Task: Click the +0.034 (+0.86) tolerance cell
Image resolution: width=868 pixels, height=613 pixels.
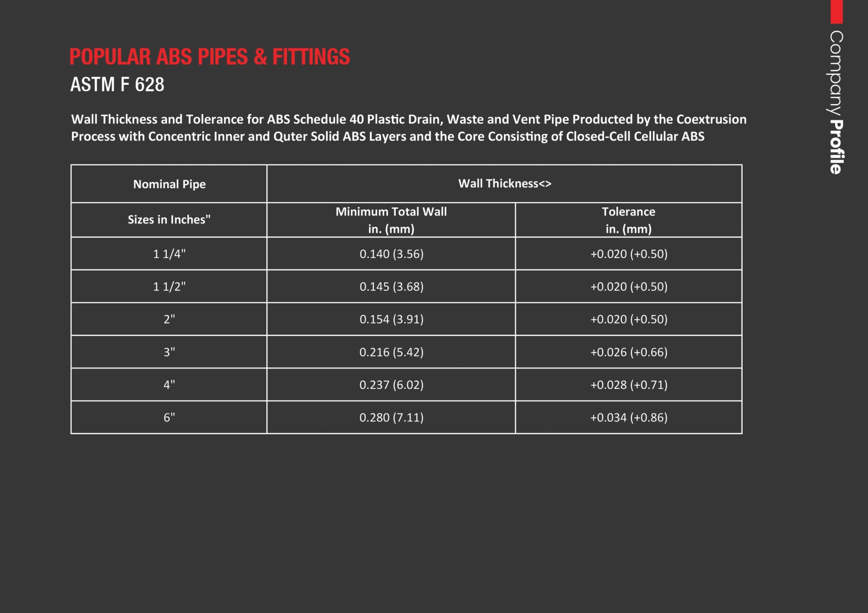Action: click(629, 417)
